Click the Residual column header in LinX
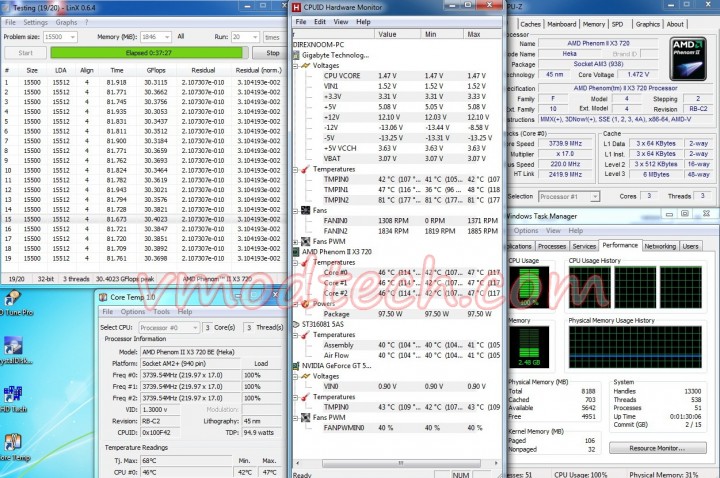The height and width of the screenshot is (478, 720). point(203,70)
